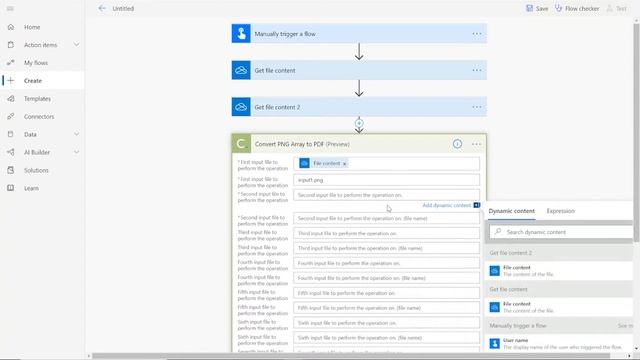This screenshot has height=360, width=640.
Task: Click the Create plus icon
Action: click(x=11, y=80)
